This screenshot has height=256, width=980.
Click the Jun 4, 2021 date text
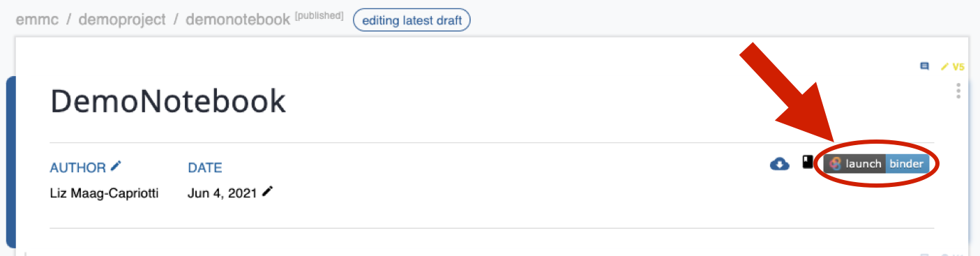[222, 193]
